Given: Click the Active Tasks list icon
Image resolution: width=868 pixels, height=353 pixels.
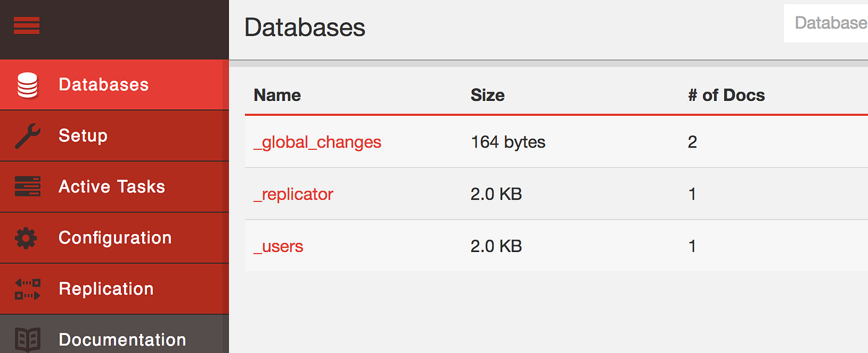Looking at the screenshot, I should pos(27,186).
